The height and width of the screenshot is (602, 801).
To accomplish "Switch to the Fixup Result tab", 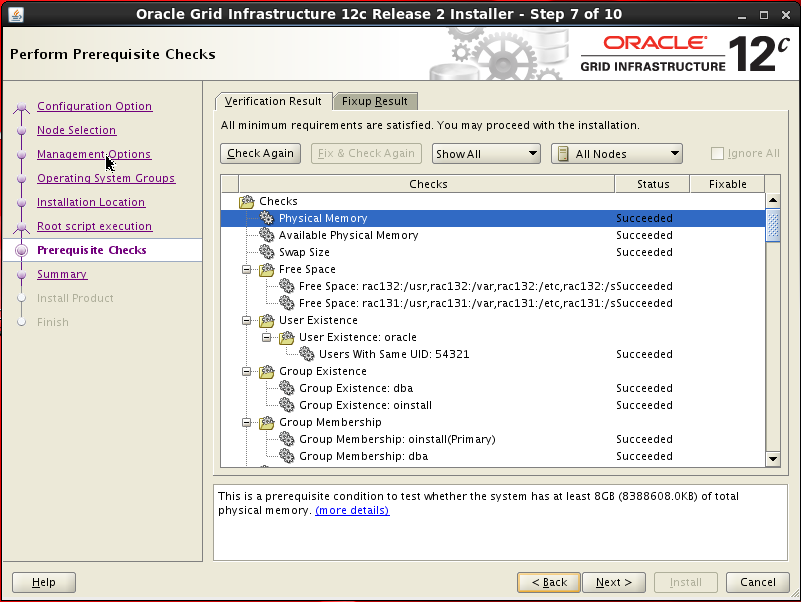I will pyautogui.click(x=375, y=101).
